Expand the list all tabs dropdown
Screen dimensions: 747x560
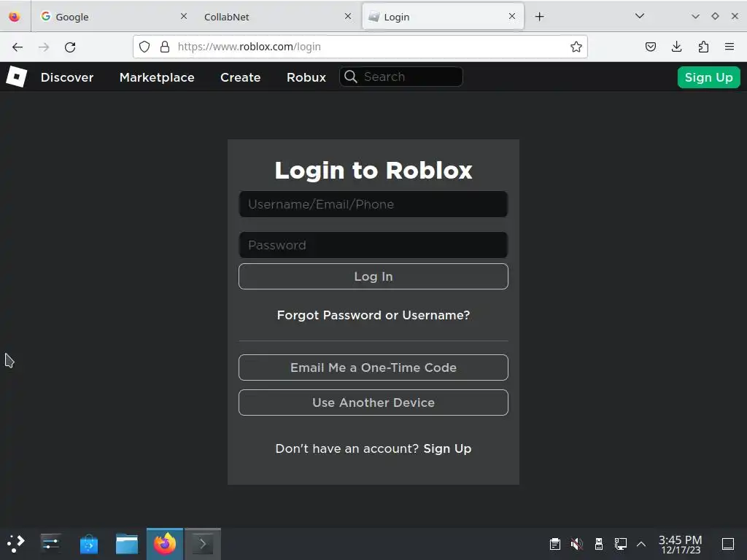coord(640,16)
